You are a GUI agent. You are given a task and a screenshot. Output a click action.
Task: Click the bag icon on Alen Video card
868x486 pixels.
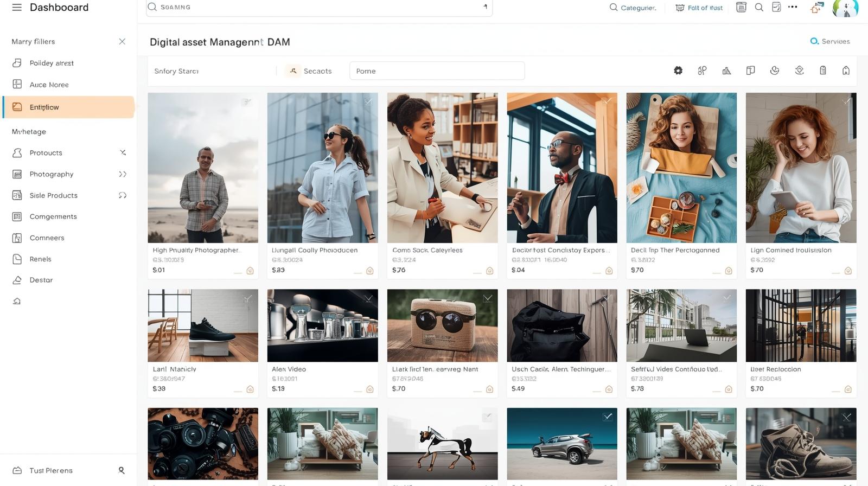click(x=370, y=389)
